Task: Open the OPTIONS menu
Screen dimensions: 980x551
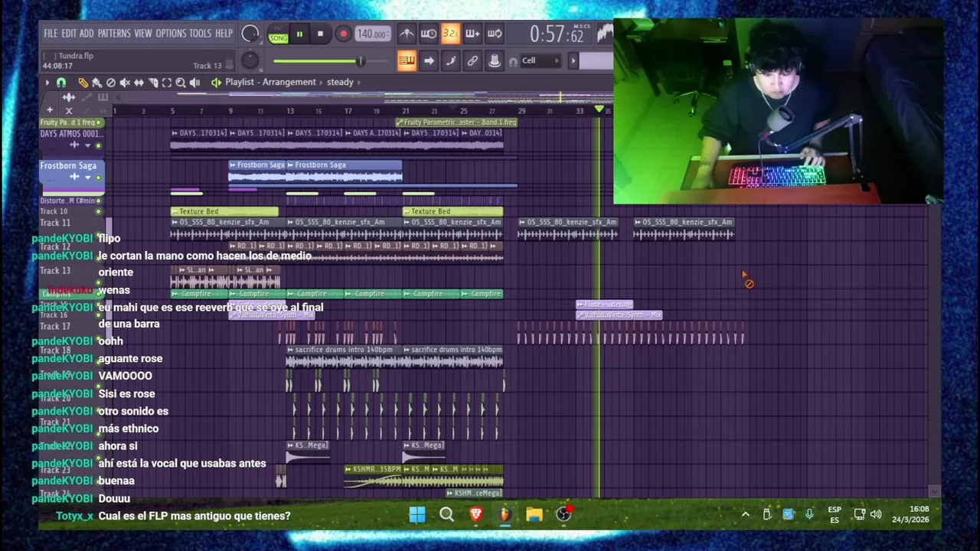Action: (171, 34)
